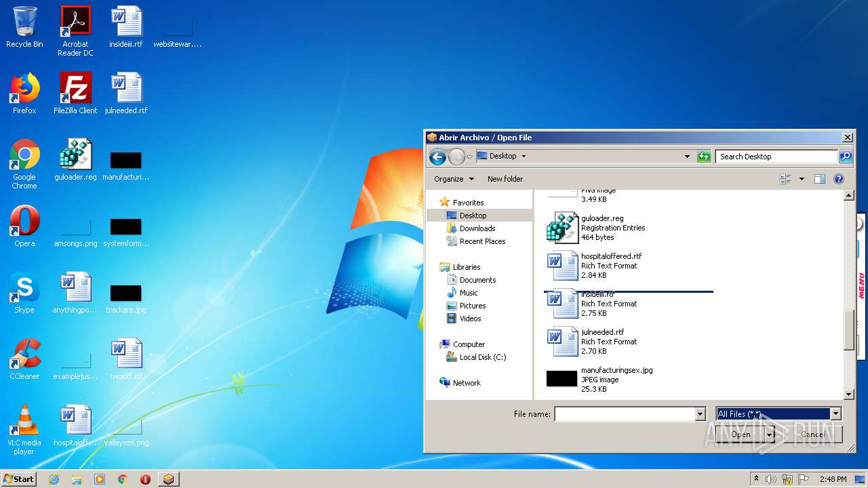This screenshot has height=488, width=868.
Task: Click the Cancel button
Action: 812,434
